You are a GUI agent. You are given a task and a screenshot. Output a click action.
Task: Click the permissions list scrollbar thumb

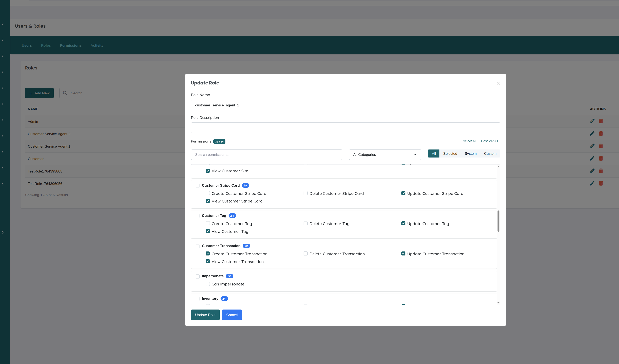pos(498,221)
